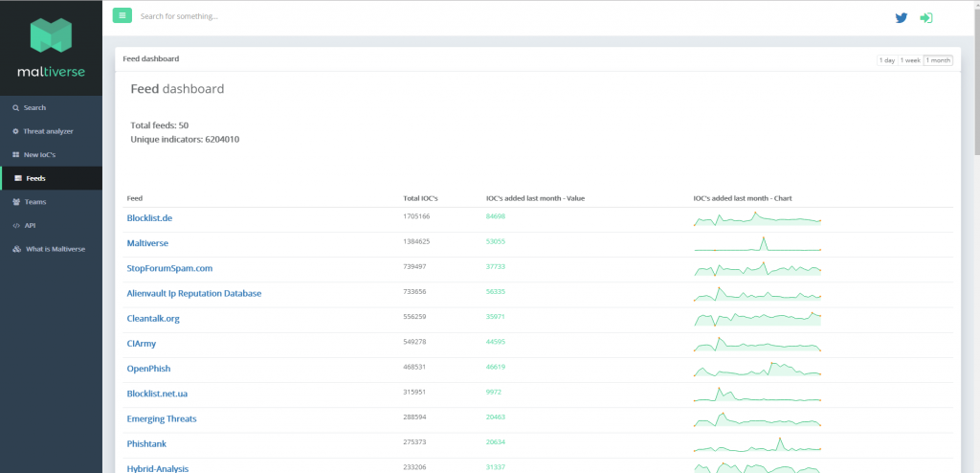
Task: Select the 1 month time range
Action: (938, 60)
